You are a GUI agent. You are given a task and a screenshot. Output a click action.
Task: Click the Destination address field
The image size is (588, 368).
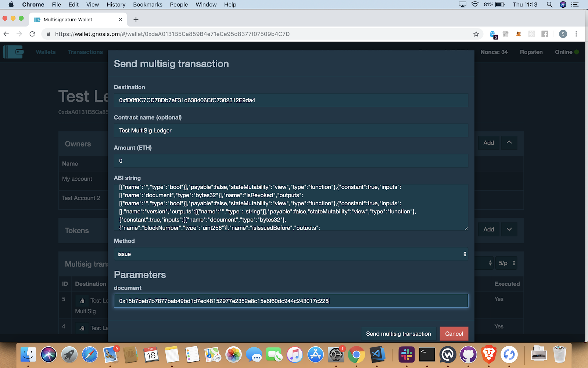pyautogui.click(x=291, y=100)
